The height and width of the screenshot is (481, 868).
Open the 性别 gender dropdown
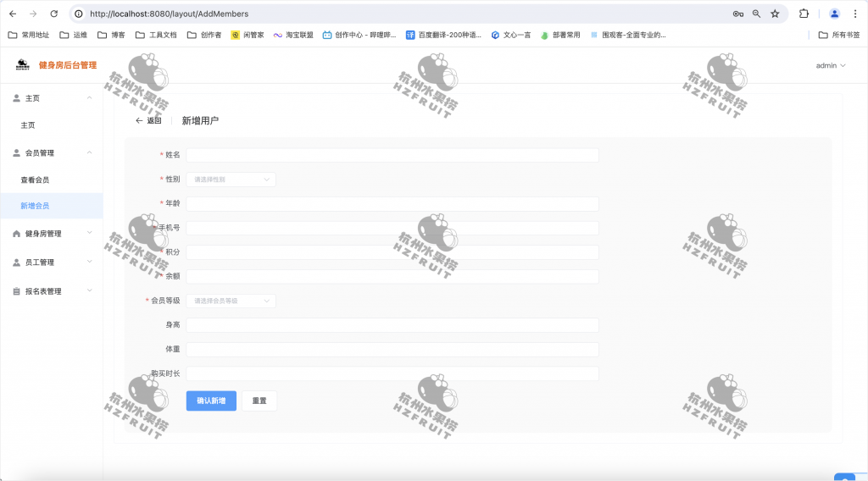click(231, 180)
